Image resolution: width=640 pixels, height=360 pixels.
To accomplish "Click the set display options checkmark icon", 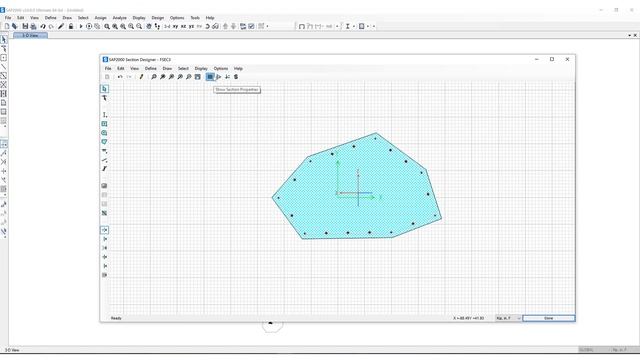I will 251,26.
